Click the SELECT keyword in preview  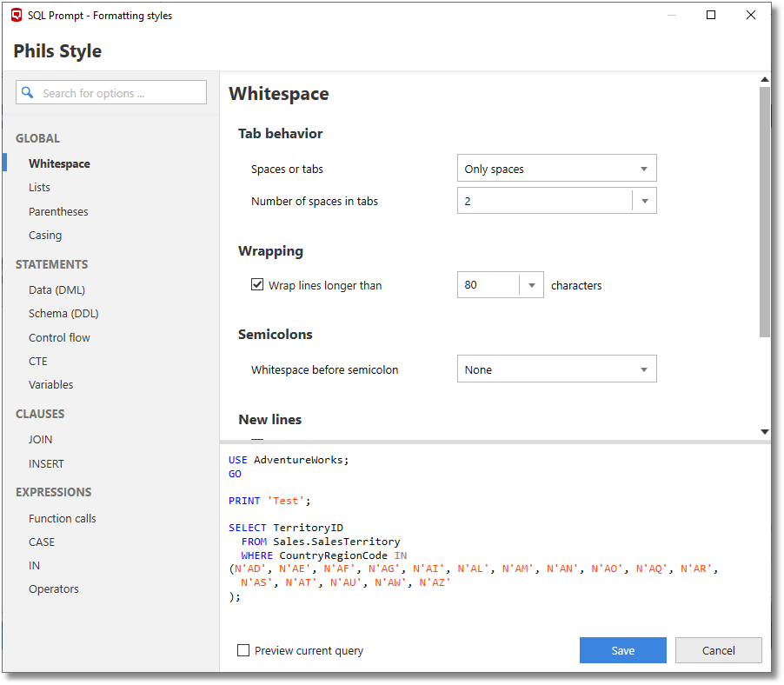(248, 528)
